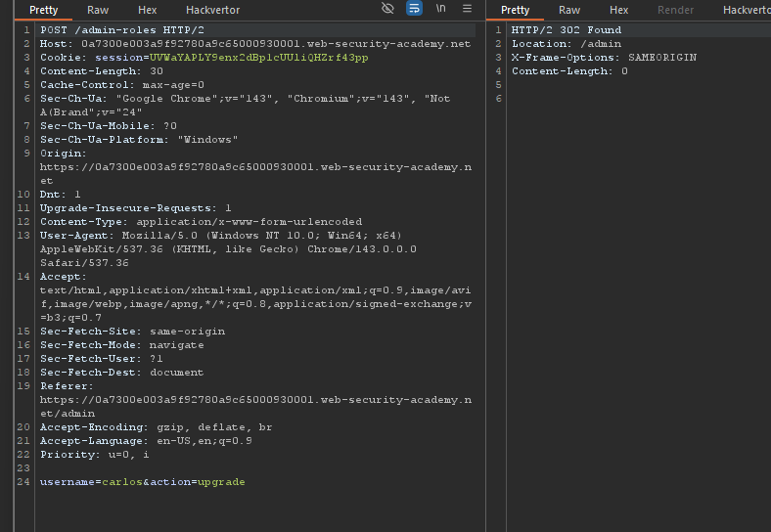Switch to response Raw tab
The image size is (771, 532).
click(x=569, y=10)
